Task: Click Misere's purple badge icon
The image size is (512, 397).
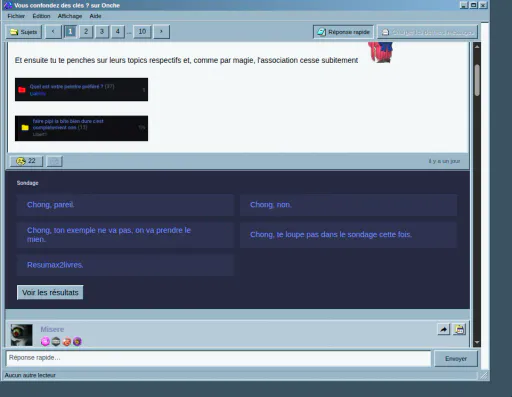Action: 77,341
